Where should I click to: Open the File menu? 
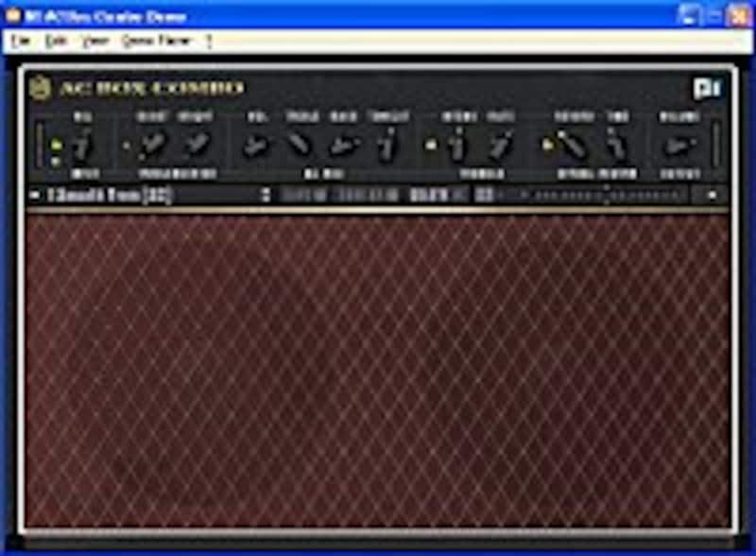coord(20,41)
